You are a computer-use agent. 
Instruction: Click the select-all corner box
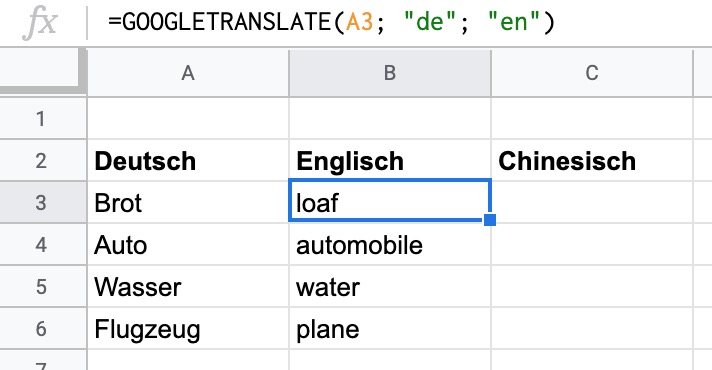click(x=42, y=70)
